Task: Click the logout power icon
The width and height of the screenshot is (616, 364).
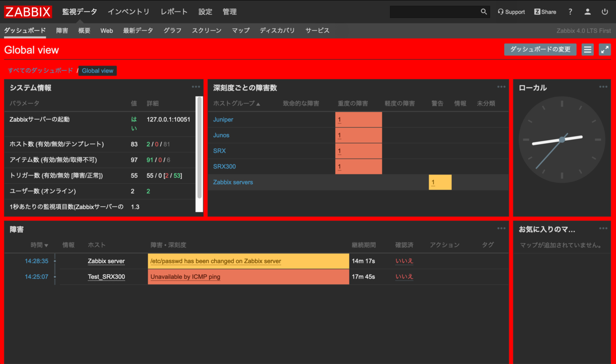Action: coord(604,12)
